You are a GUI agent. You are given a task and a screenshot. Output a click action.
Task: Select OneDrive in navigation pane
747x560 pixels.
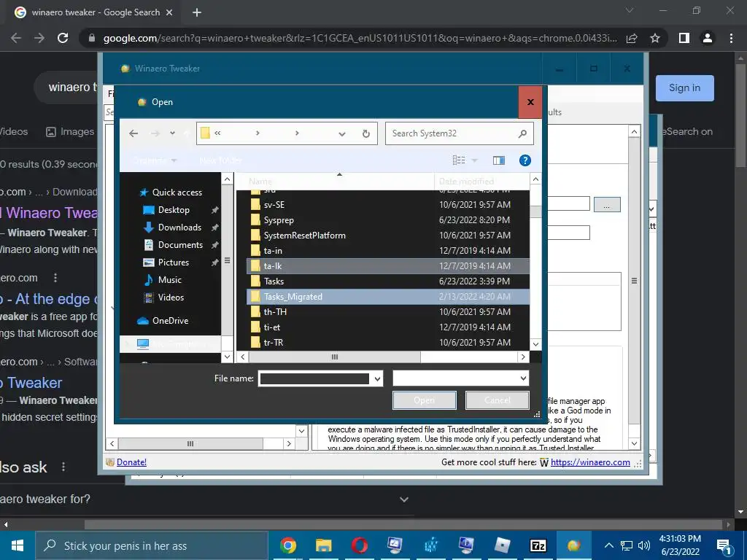click(170, 321)
